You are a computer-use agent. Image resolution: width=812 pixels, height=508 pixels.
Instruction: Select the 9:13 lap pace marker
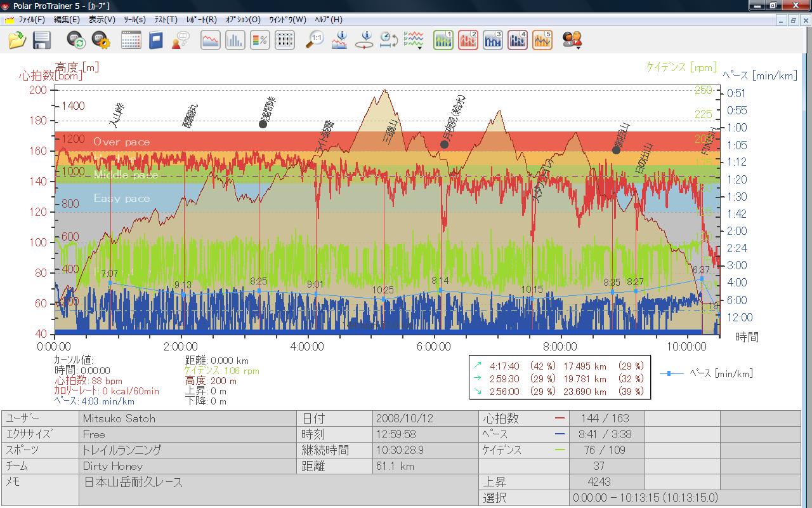click(183, 294)
